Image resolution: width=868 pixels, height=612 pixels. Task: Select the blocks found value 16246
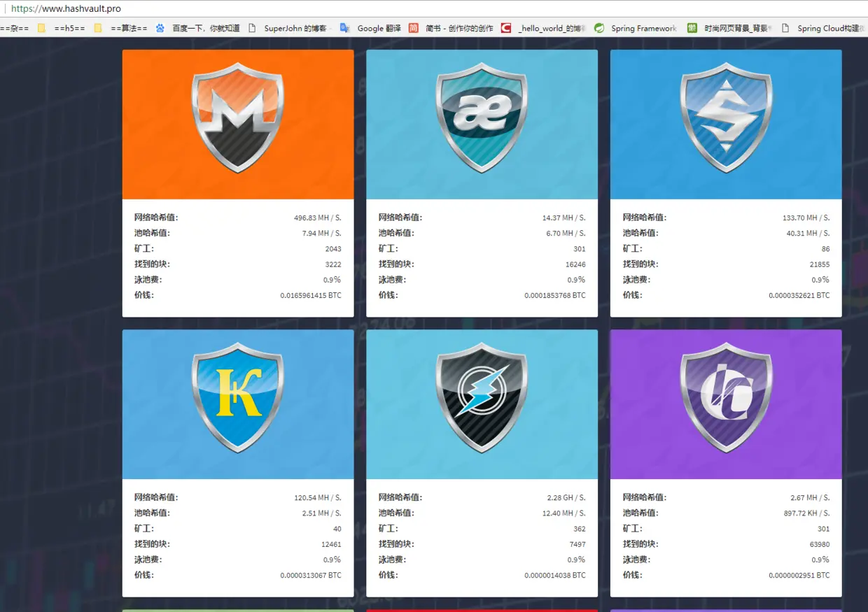pos(576,264)
